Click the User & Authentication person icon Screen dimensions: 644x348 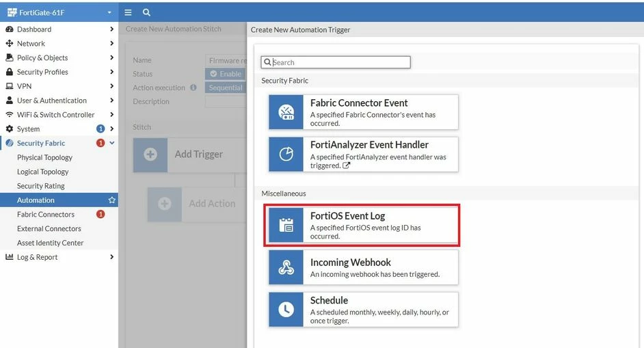9,101
